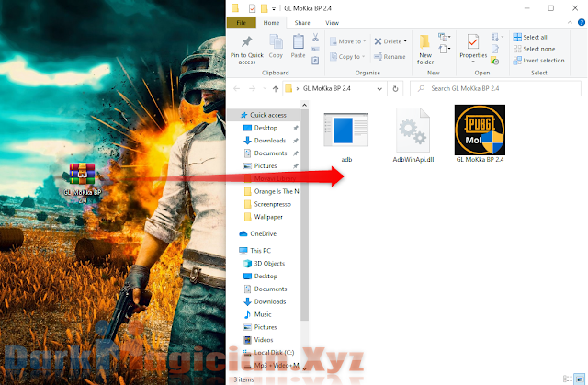Click the address bar path GL MoKka BP 2.4
This screenshot has width=588, height=385.
[x=327, y=88]
